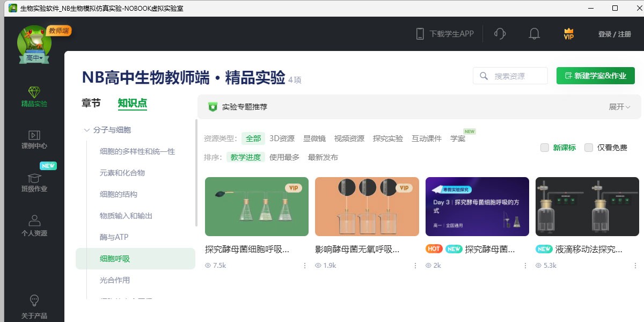The width and height of the screenshot is (644, 322).
Task: Open the 个人资源 sidebar section
Action: (x=34, y=226)
